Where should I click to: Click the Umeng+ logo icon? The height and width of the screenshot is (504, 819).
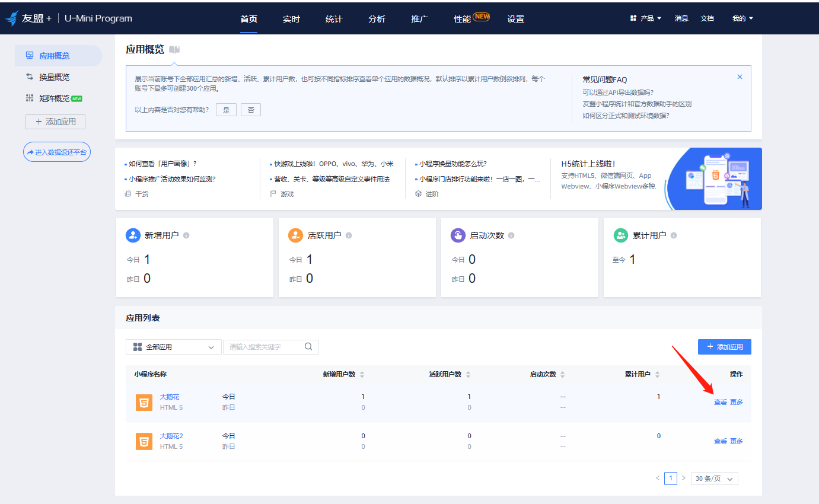[x=12, y=18]
